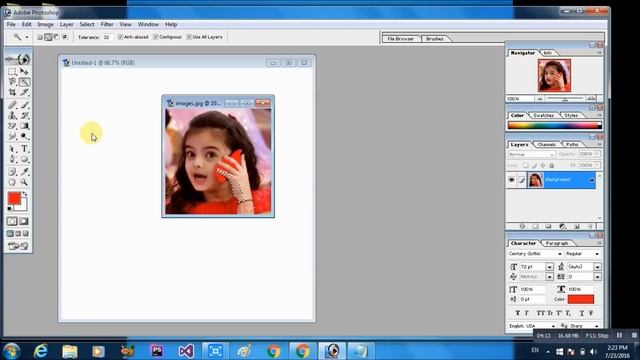Open the Filter menu
Viewport: 640px width, 360px height.
coord(107,24)
